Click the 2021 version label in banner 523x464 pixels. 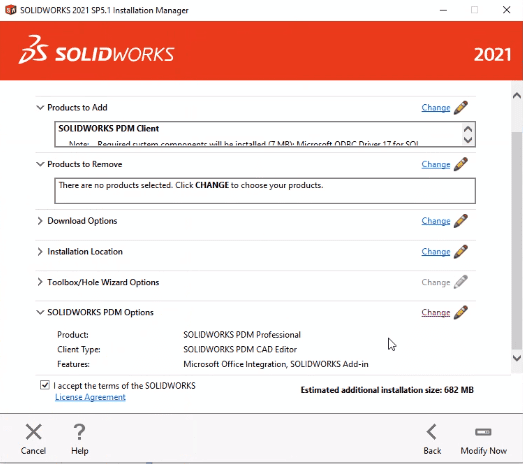coord(492,54)
